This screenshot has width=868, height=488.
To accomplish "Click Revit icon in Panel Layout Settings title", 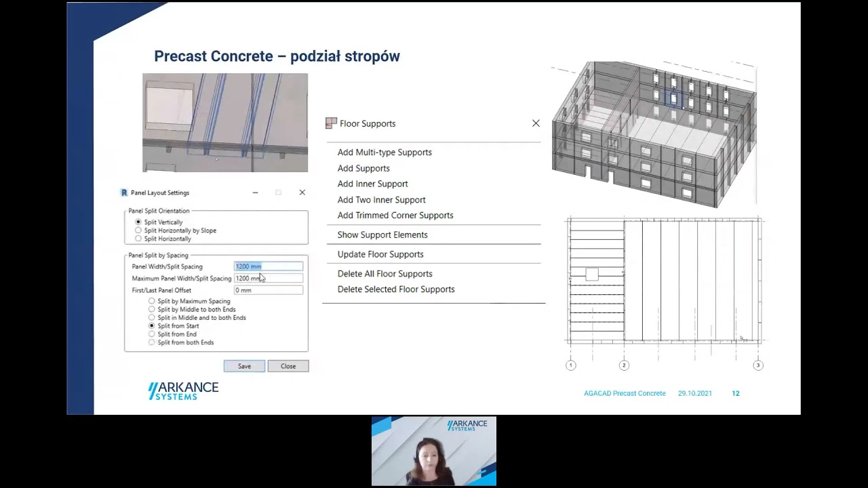I will click(x=124, y=192).
